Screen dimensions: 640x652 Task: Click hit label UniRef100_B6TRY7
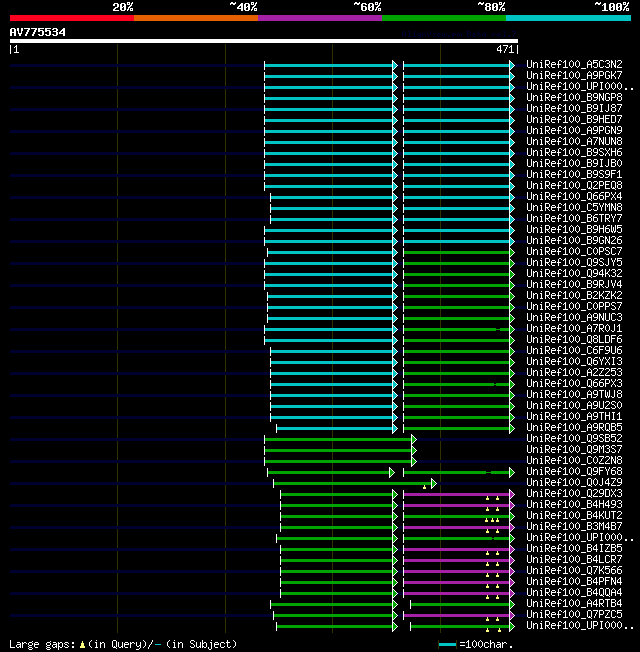pos(574,218)
